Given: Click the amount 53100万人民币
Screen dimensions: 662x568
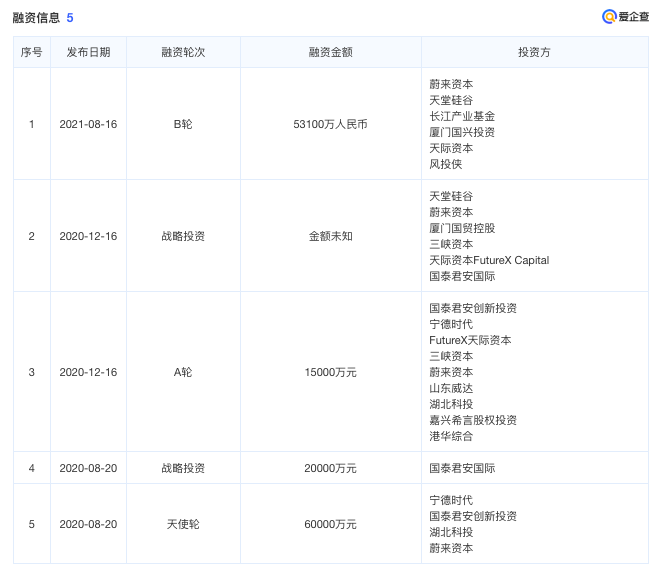Looking at the screenshot, I should click(331, 124).
